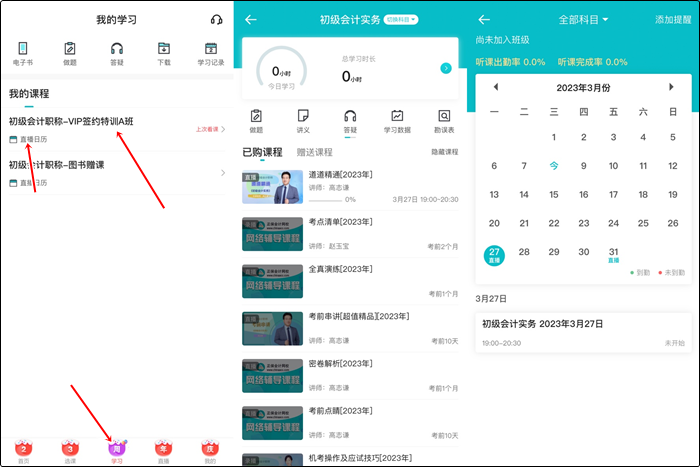Image resolution: width=700 pixels, height=467 pixels.
Task: Open 全真演练[2023年] course
Action: coord(350,281)
